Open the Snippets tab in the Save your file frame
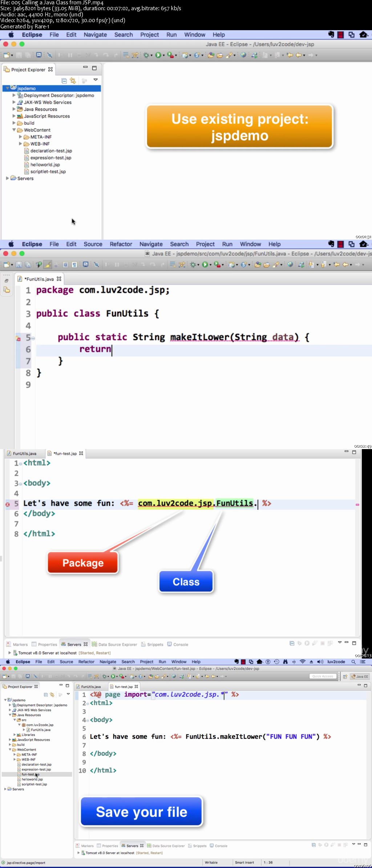 (197, 846)
